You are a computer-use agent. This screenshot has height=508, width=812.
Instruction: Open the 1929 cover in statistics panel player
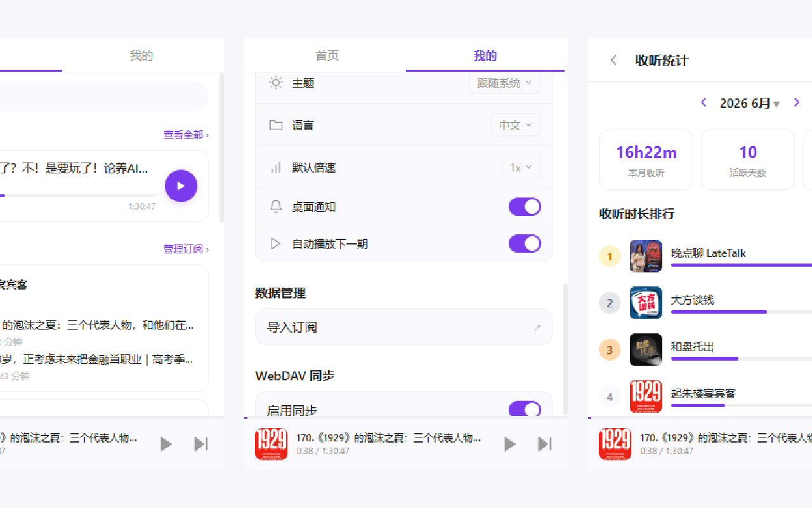pos(615,444)
